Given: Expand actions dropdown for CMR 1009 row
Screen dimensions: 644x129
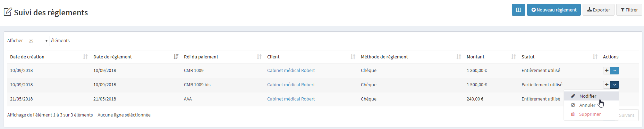Looking at the screenshot, I should [x=615, y=71].
